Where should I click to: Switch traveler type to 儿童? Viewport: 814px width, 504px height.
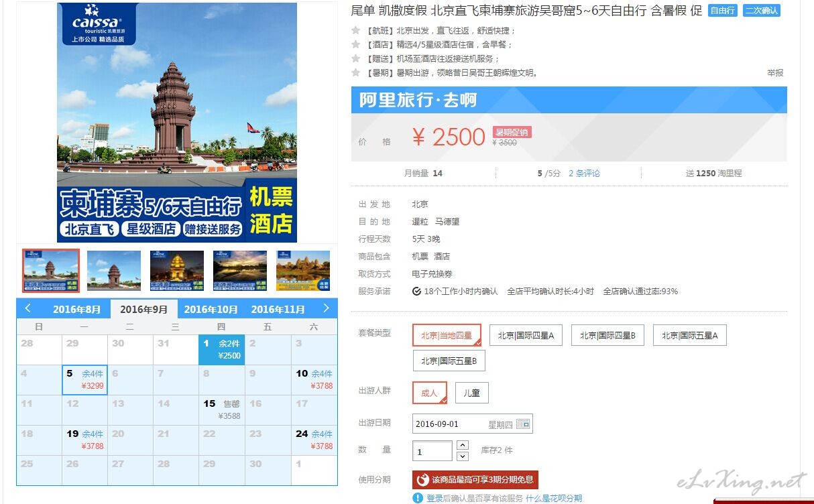coord(471,393)
